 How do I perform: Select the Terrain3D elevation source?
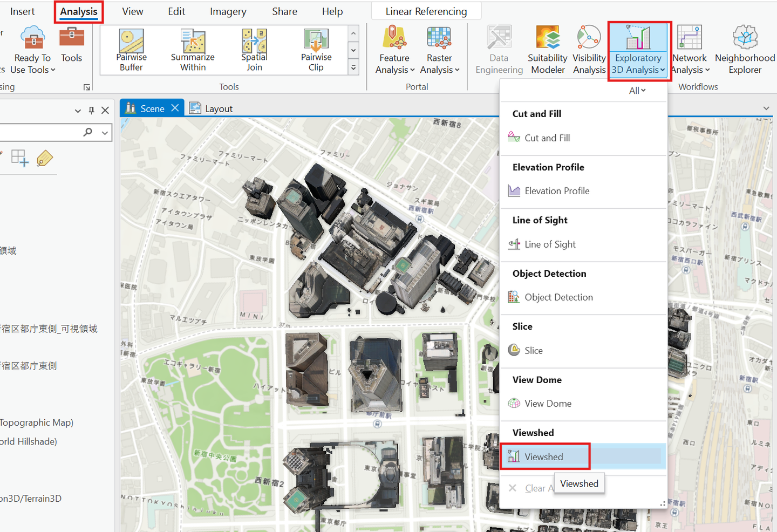pyautogui.click(x=31, y=499)
